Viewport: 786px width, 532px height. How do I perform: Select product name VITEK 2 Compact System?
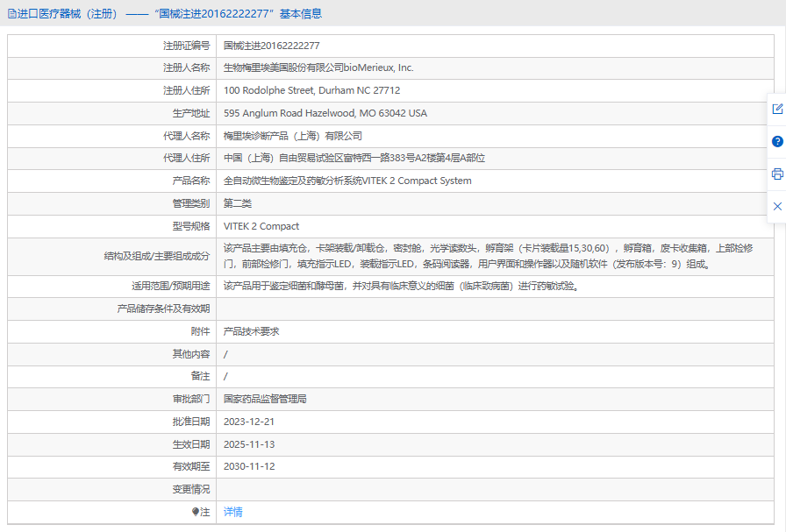pyautogui.click(x=347, y=181)
